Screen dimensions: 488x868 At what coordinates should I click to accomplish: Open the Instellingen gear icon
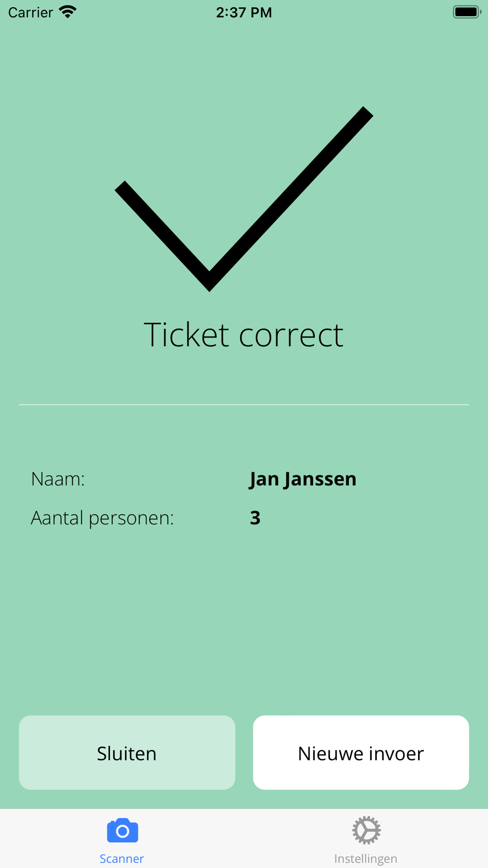coord(366,830)
